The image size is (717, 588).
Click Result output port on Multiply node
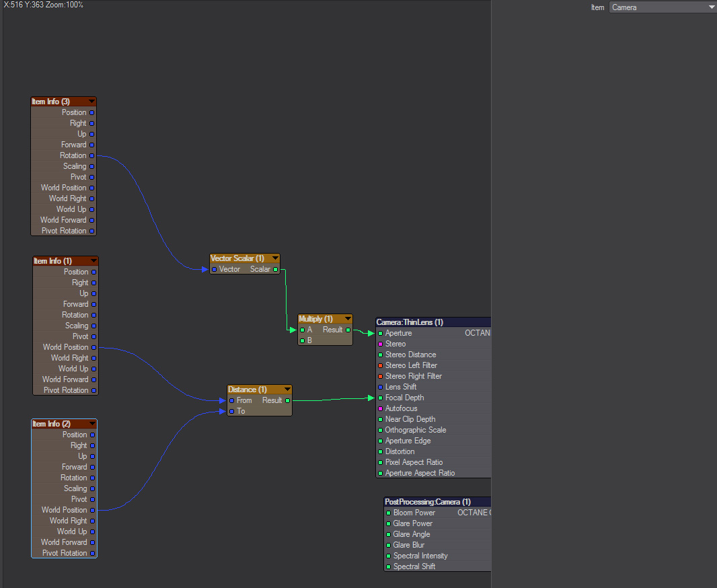point(348,330)
